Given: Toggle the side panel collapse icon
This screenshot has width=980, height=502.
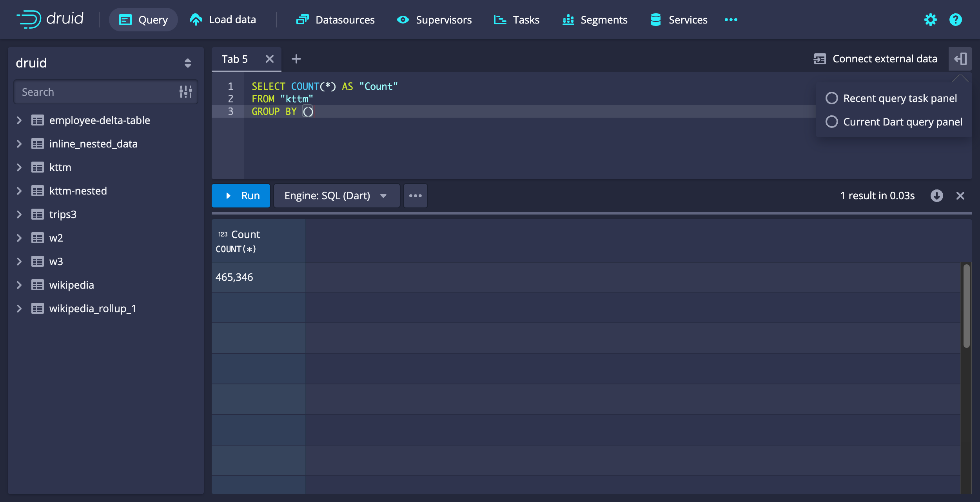Looking at the screenshot, I should click(x=960, y=59).
